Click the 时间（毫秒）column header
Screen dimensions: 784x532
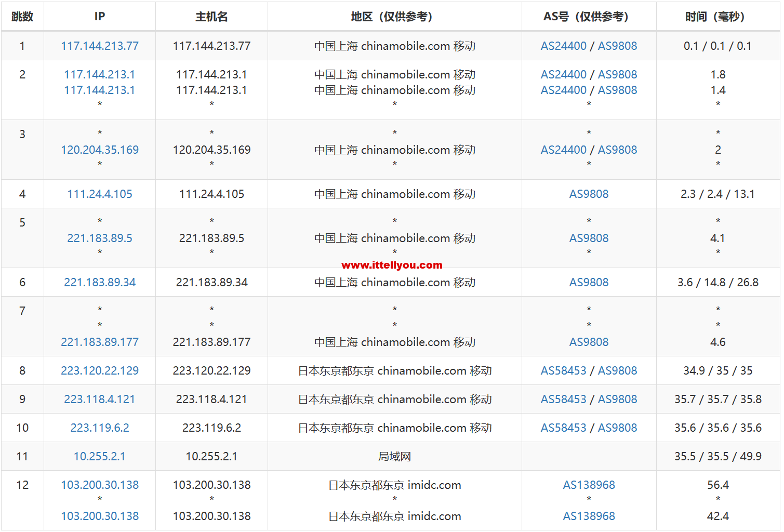coord(717,17)
